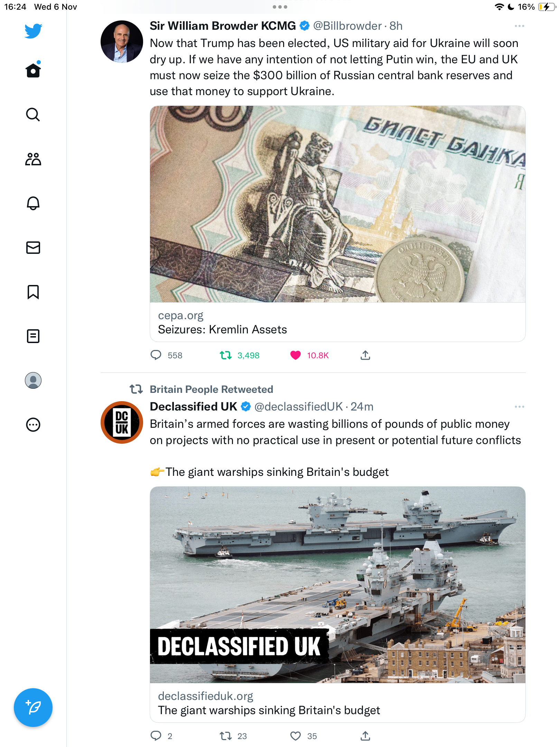560x747 pixels.
Task: Open the Notifications bell
Action: coord(33,203)
